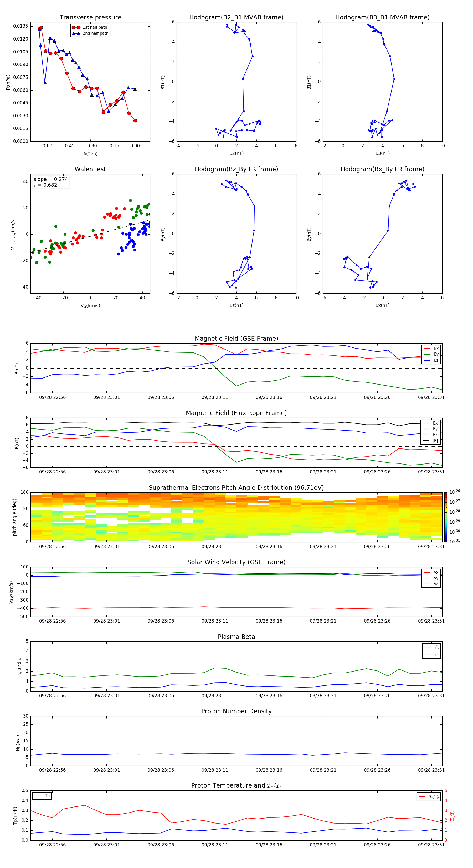The width and height of the screenshot is (473, 868).
Task: Click the "Bx(nT)" x-axis label
Action: 382,305
